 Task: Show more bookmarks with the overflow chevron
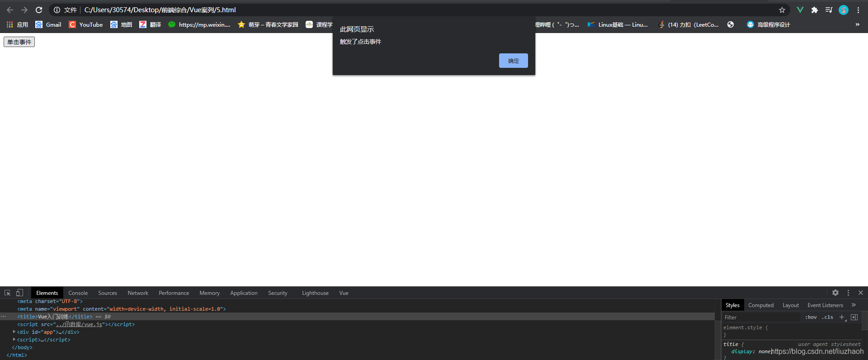point(857,24)
